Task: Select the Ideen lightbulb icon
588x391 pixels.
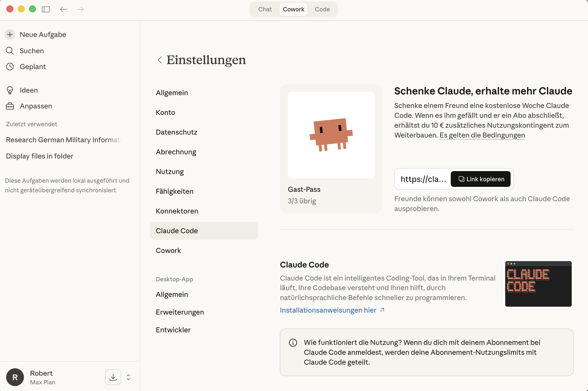Action: 10,90
